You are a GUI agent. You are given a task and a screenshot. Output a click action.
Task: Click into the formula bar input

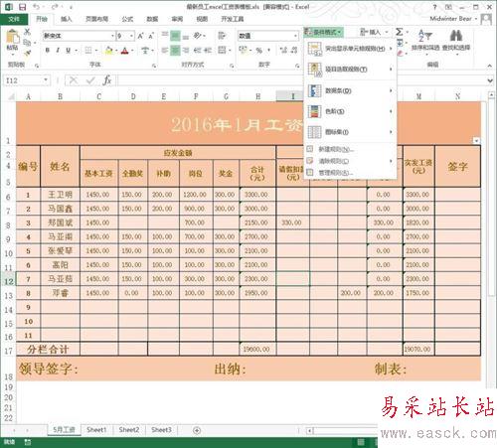(x=300, y=80)
